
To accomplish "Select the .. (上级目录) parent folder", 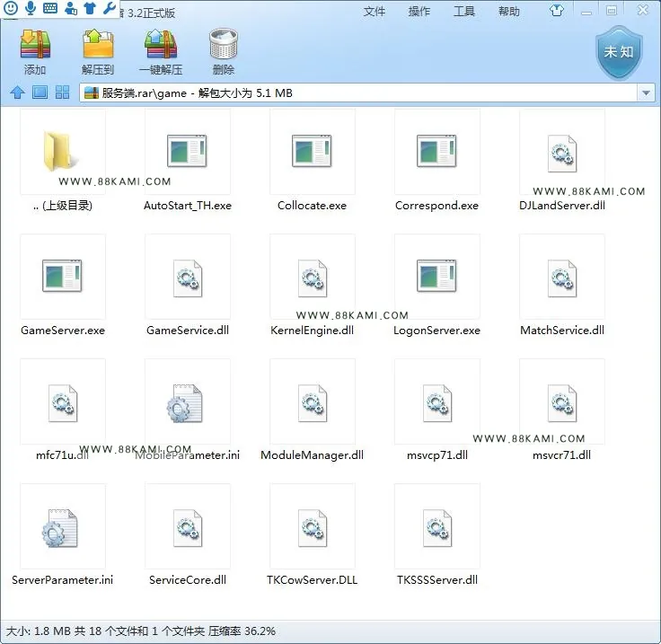I will (63, 162).
